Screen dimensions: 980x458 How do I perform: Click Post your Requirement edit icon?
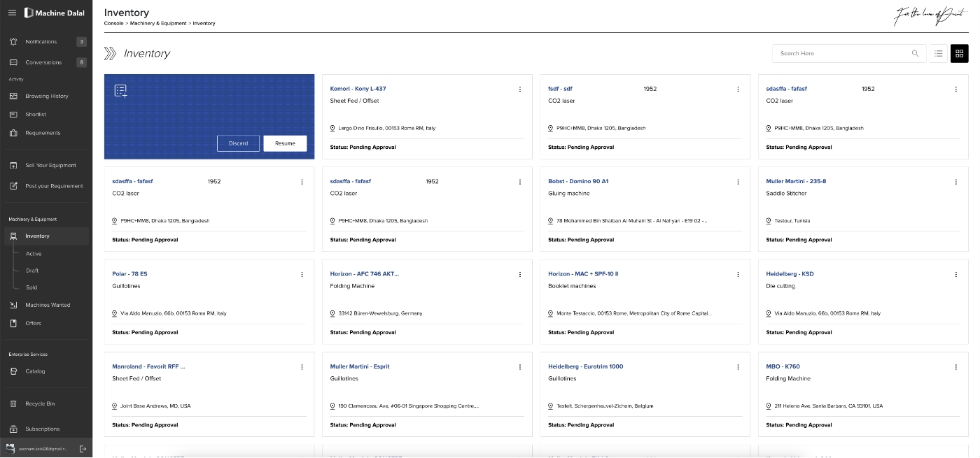point(13,186)
